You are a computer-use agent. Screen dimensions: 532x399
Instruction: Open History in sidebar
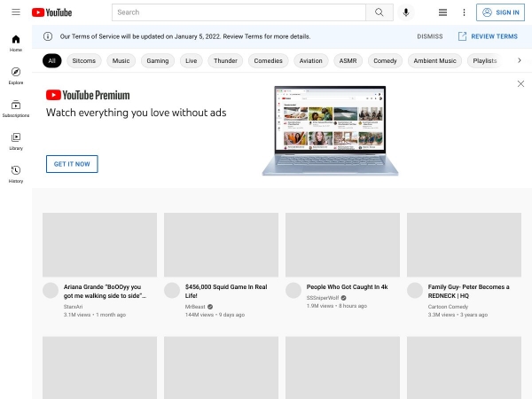click(16, 175)
